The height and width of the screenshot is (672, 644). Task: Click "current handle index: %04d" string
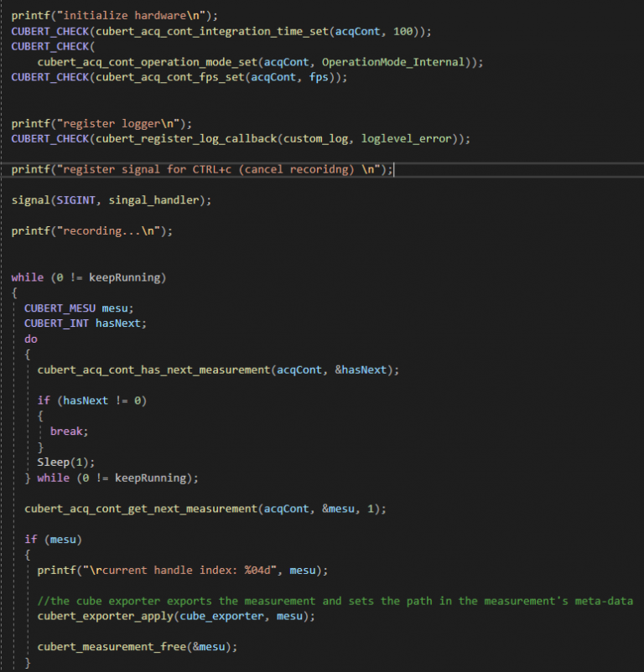point(179,571)
